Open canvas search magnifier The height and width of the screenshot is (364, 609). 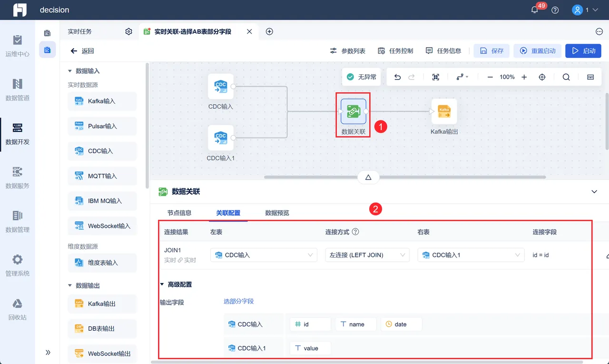[x=566, y=77]
